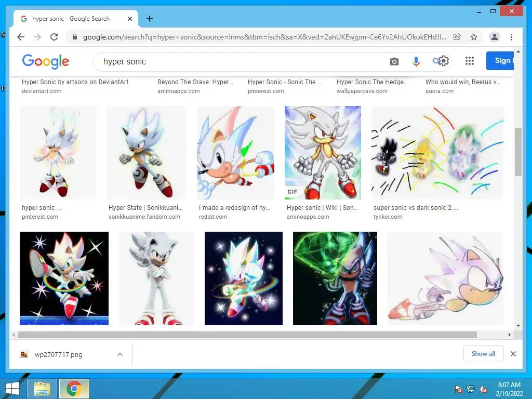Click the scroll right arrow

(x=509, y=335)
